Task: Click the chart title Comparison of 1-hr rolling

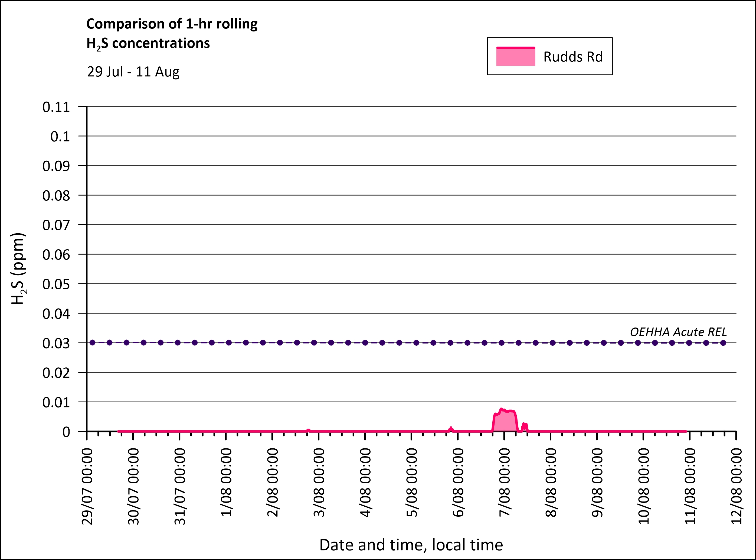Action: pos(172,24)
